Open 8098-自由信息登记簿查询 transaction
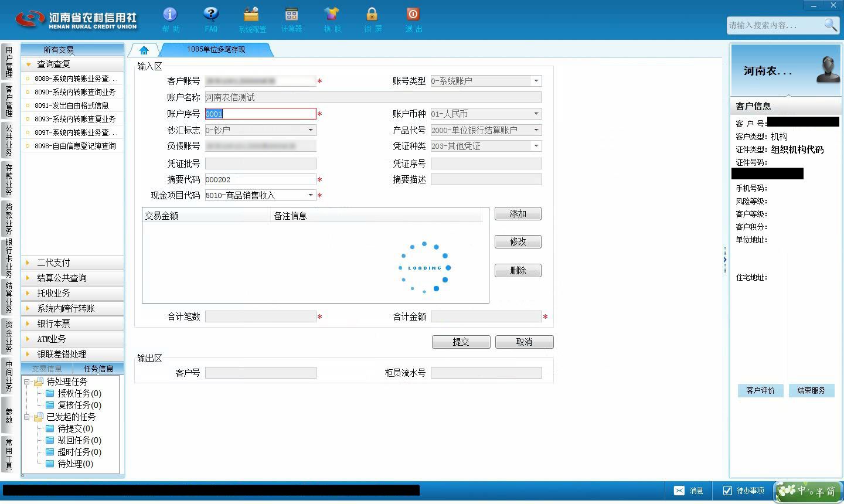844x504 pixels. (x=73, y=146)
